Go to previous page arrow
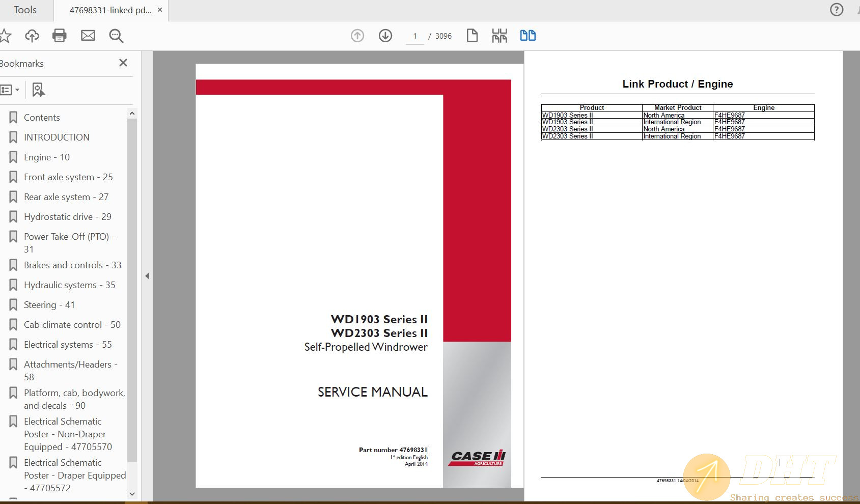Image resolution: width=860 pixels, height=504 pixels. coord(357,36)
